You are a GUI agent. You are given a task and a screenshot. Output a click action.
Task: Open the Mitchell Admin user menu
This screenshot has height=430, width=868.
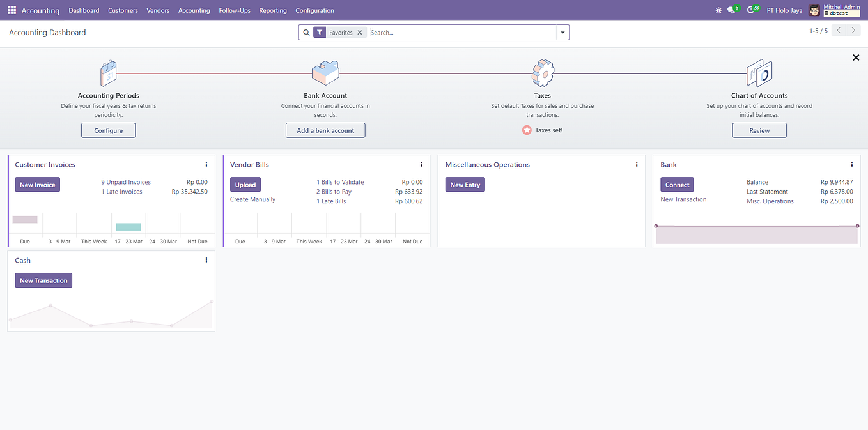tap(831, 10)
